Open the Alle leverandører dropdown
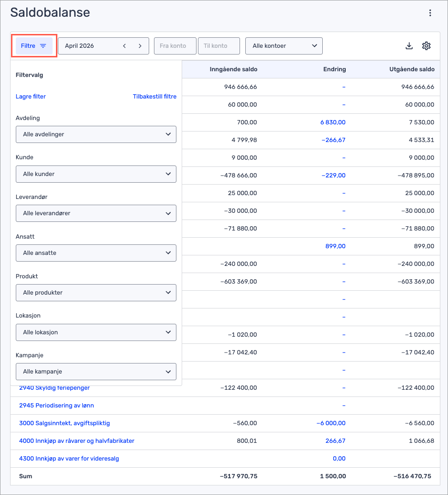The image size is (448, 495). 96,213
